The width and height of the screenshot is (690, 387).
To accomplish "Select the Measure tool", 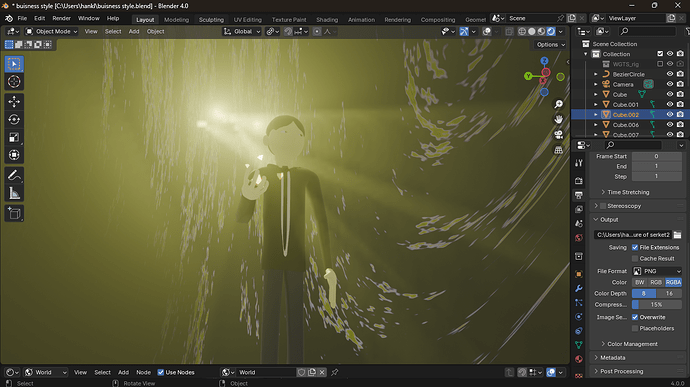I will tap(14, 193).
